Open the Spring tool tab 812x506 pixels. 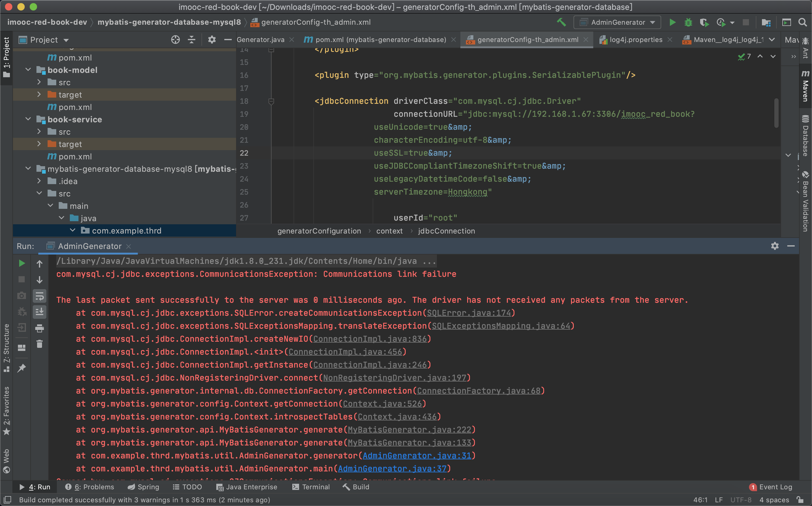click(x=143, y=487)
